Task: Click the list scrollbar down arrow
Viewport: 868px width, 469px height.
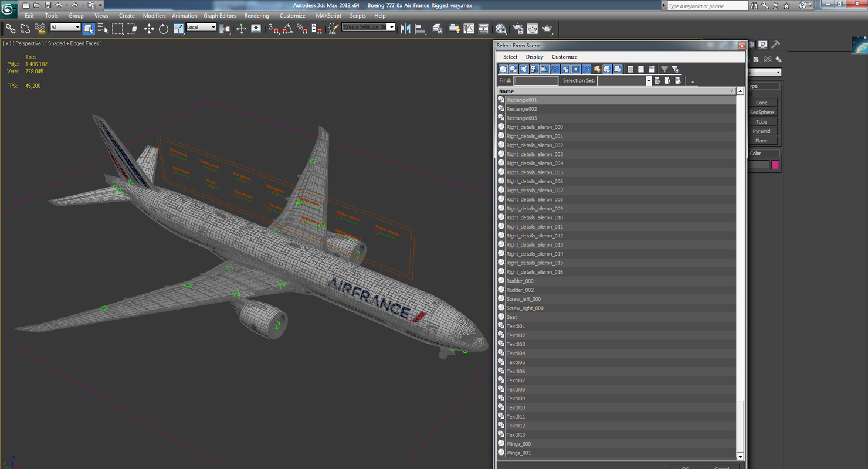Action: click(740, 456)
